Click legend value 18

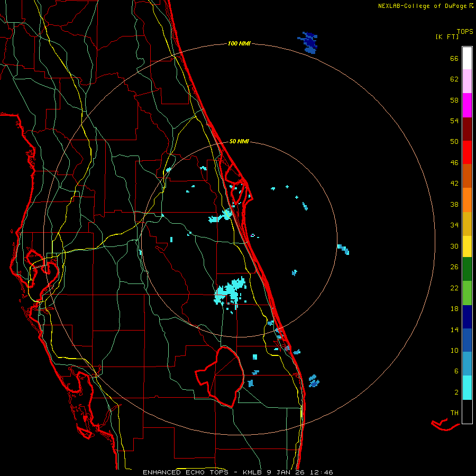coord(454,309)
